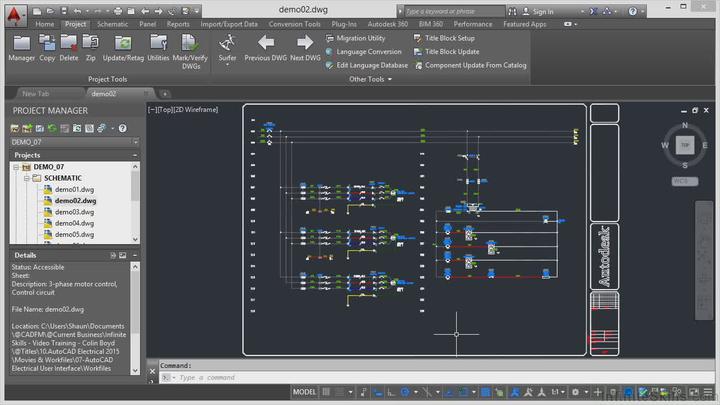Open the quick access toolbar customize dropdown

(x=197, y=11)
